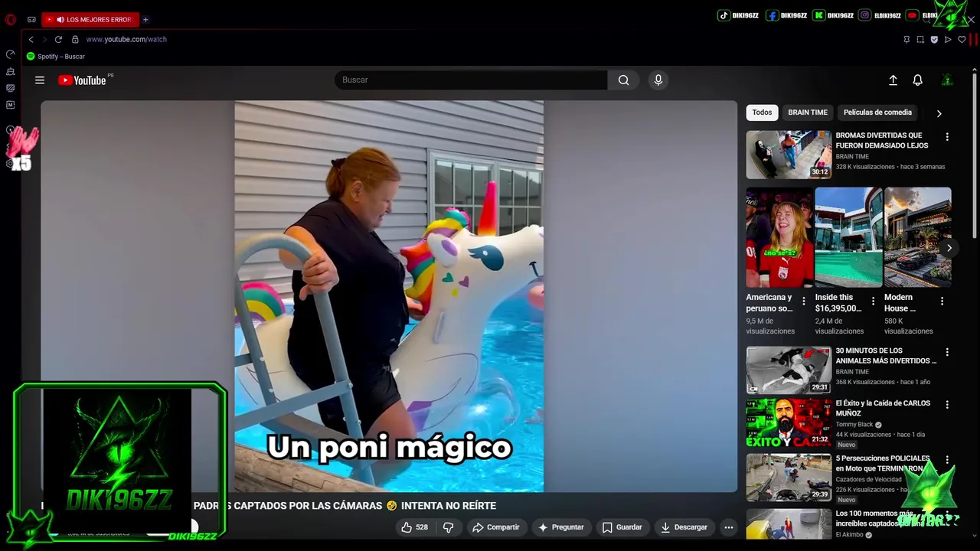The height and width of the screenshot is (551, 980).
Task: Click the Spotify bookmark favicon
Action: pos(31,57)
